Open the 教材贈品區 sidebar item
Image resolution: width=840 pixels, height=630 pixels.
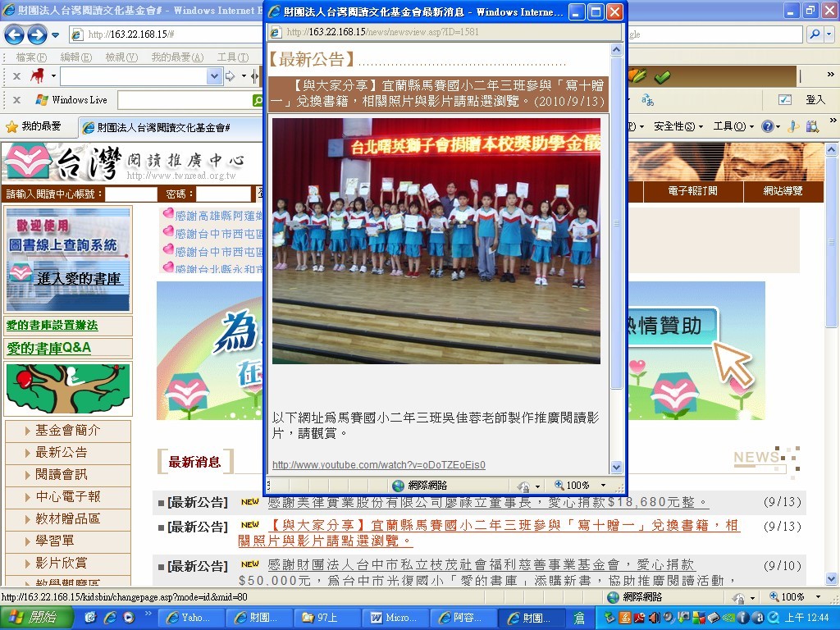[x=67, y=518]
